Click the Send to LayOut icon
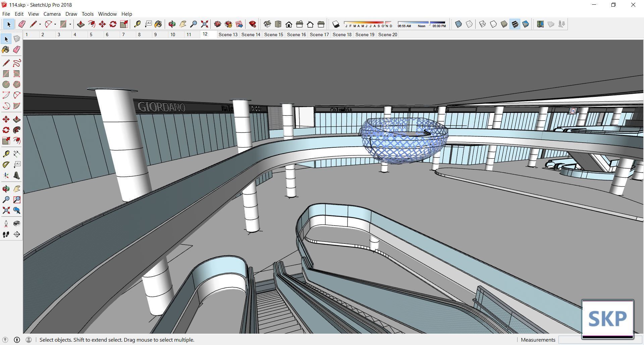 [239, 24]
